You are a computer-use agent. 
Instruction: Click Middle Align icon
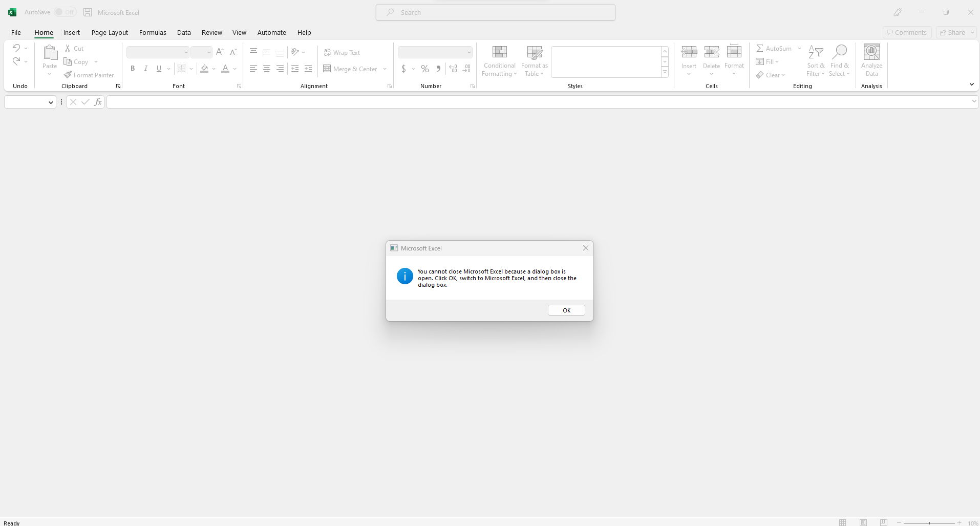267,52
